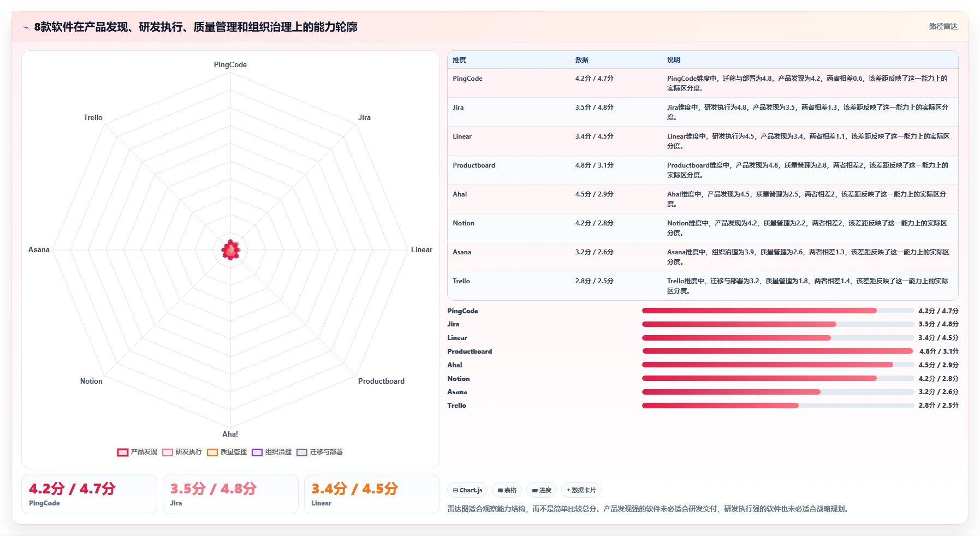The width and height of the screenshot is (980, 536).
Task: Click the 说明 column header
Action: click(674, 60)
